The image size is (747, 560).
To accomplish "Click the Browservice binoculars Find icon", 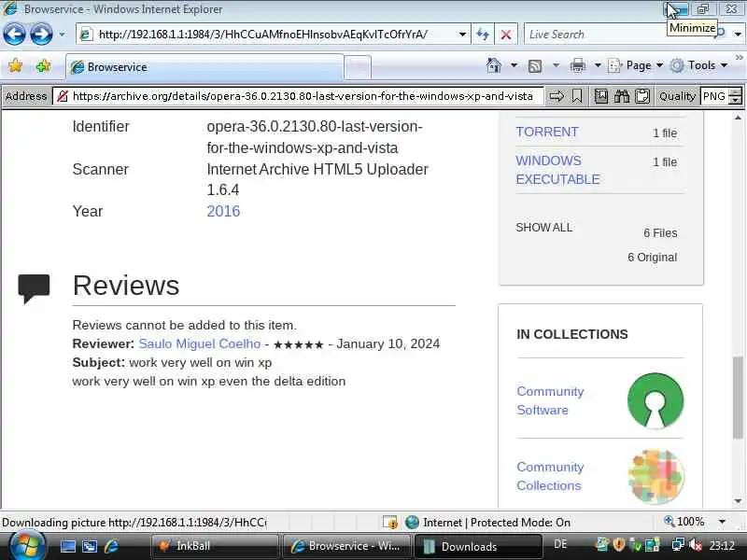I will [622, 96].
